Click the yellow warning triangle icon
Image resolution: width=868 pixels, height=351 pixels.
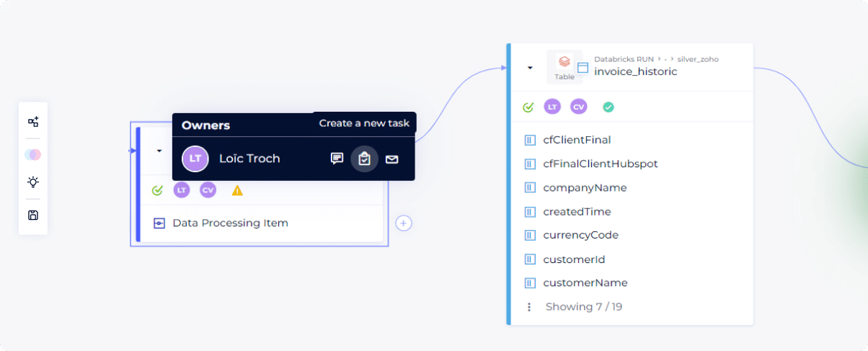pos(237,190)
